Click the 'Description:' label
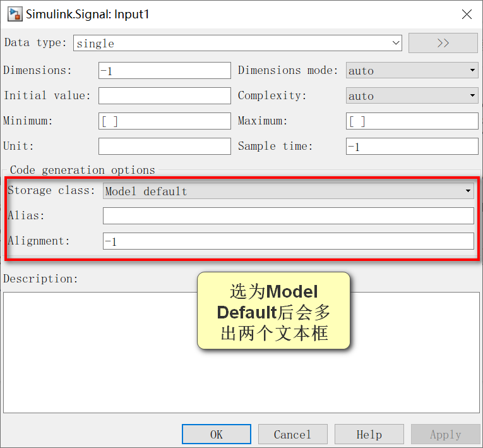 [40, 279]
